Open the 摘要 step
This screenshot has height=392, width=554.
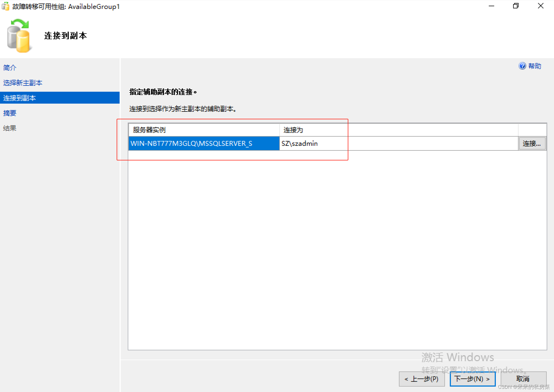coord(10,113)
